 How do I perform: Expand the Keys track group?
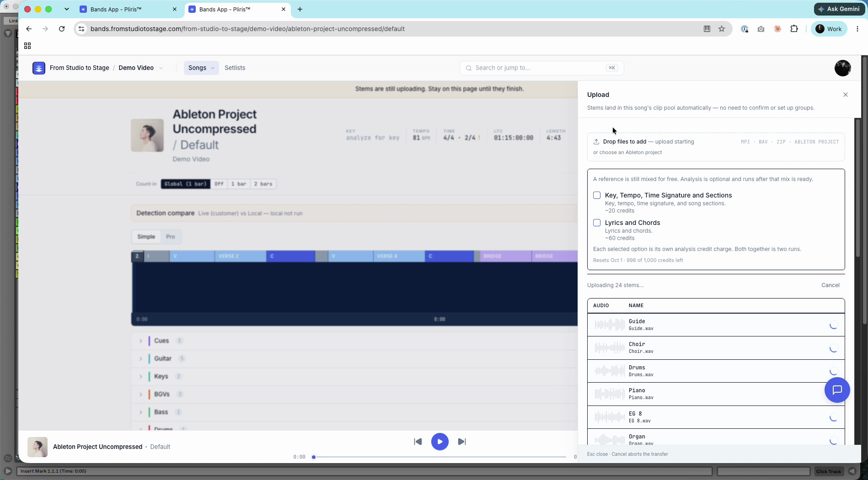point(141,377)
